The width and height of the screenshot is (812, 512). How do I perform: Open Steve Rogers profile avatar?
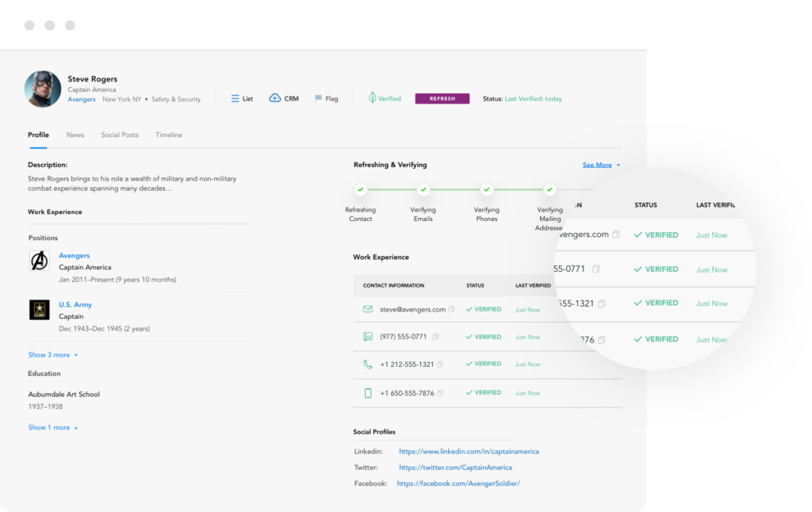[43, 89]
